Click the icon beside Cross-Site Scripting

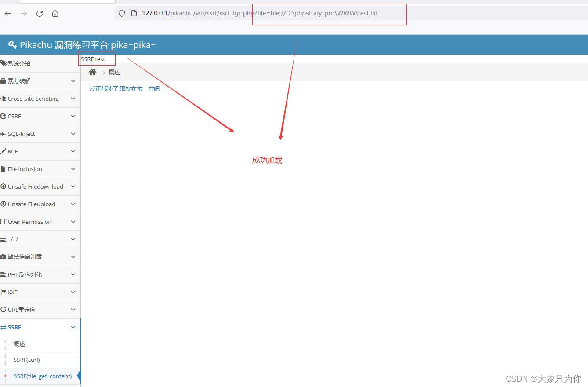coord(4,99)
